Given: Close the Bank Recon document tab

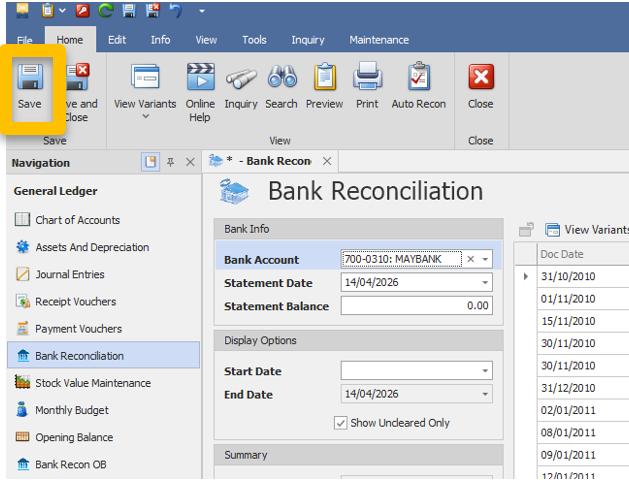Looking at the screenshot, I should point(326,161).
